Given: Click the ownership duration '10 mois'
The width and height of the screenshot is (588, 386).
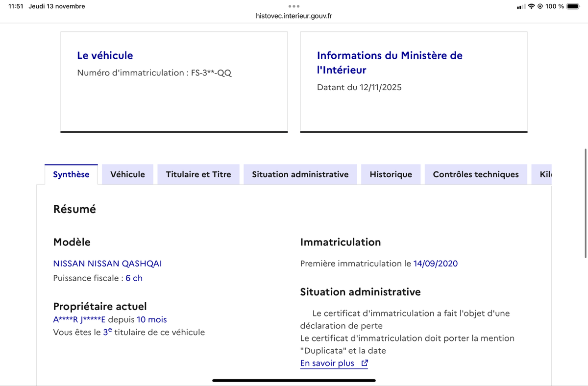Looking at the screenshot, I should [x=151, y=320].
